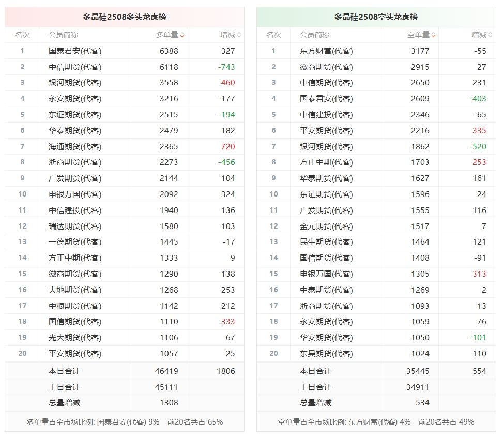The width and height of the screenshot is (504, 438).
Task: Click short total change value 554
Action: (479, 371)
